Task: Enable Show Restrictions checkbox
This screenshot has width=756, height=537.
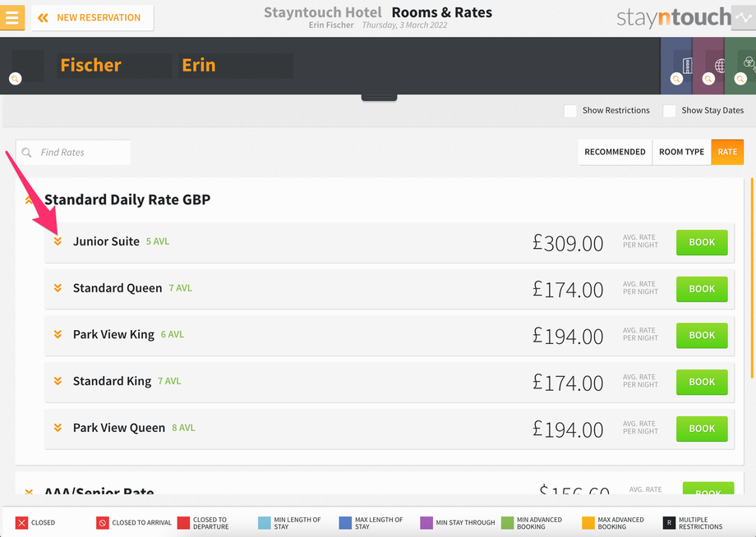Action: [570, 111]
